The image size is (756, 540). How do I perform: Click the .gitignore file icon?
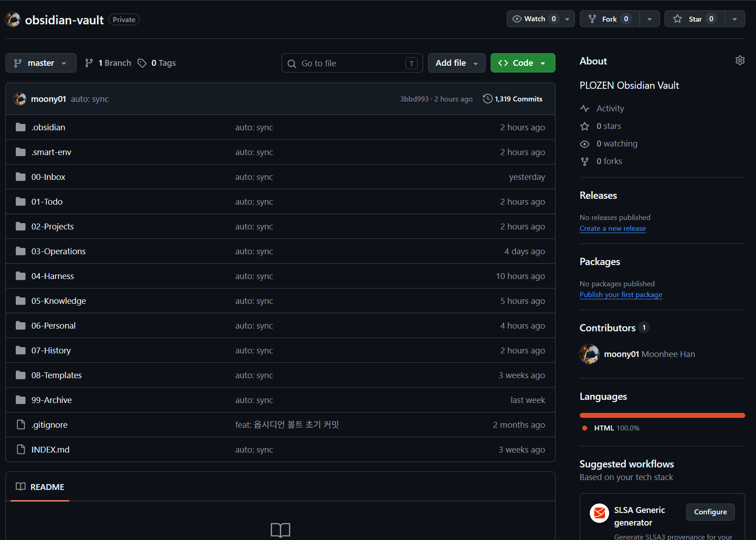click(x=20, y=425)
